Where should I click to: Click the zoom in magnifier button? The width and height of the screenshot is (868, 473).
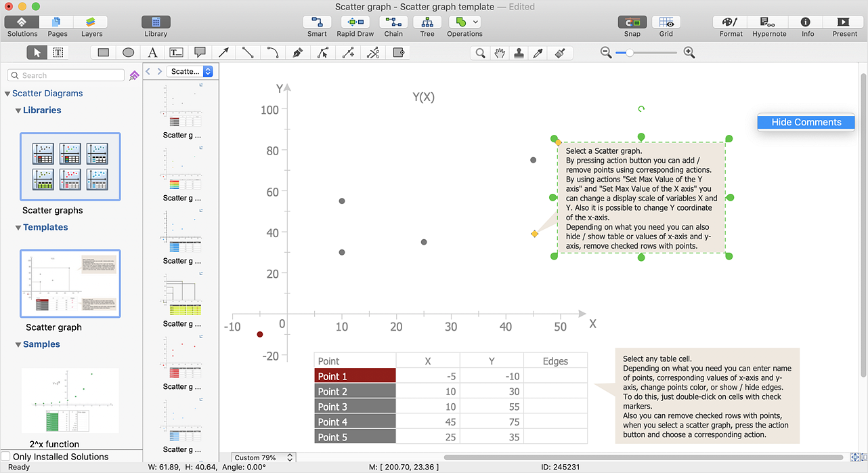tap(689, 52)
